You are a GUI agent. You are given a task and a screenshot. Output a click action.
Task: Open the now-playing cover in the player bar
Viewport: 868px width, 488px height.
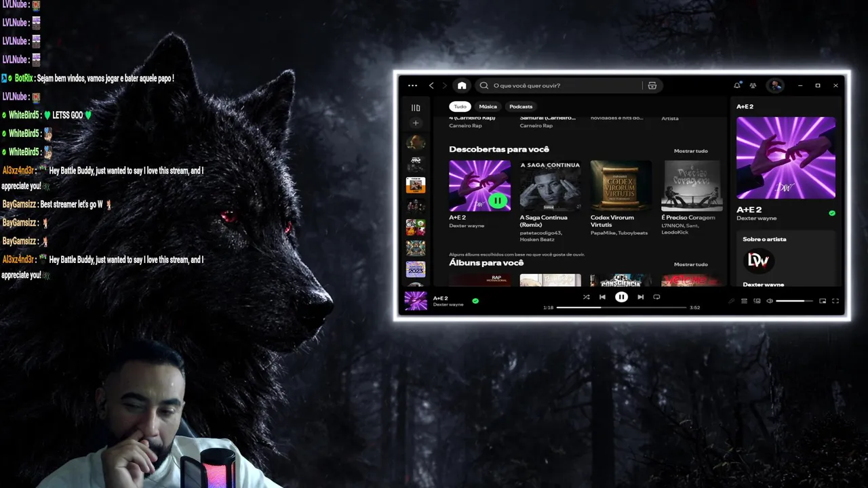pyautogui.click(x=416, y=301)
